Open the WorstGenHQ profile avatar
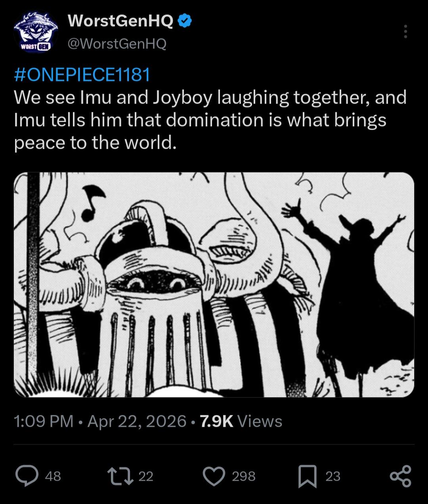The width and height of the screenshot is (428, 504). tap(36, 32)
